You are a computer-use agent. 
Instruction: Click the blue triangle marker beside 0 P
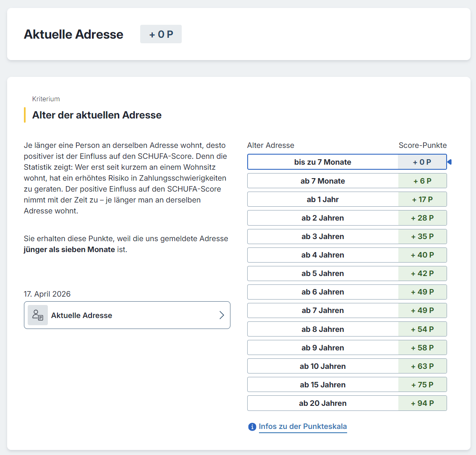pyautogui.click(x=450, y=162)
